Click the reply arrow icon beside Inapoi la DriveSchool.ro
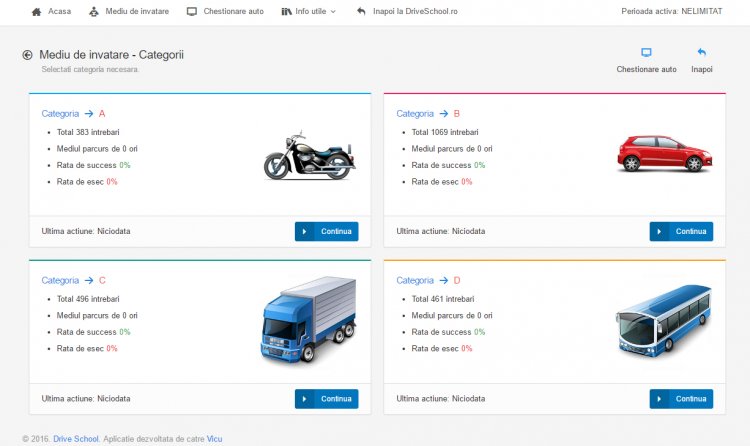 [x=361, y=11]
